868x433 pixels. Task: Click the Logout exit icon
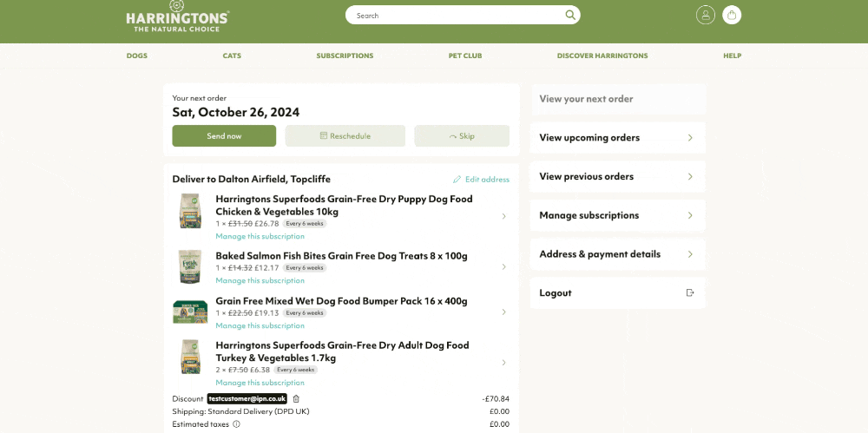tap(690, 293)
